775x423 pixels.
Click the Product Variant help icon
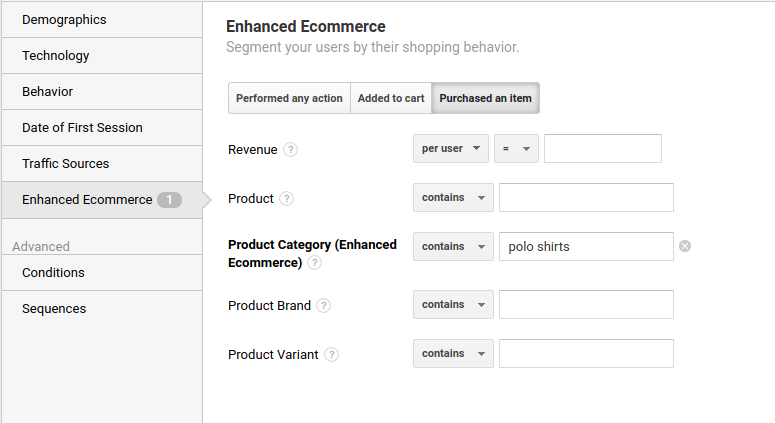[332, 355]
